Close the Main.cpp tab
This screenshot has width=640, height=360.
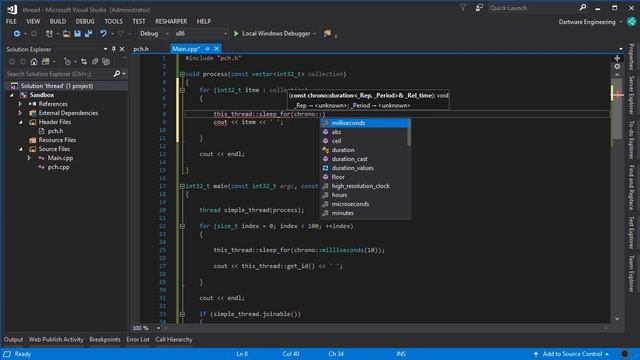point(216,49)
